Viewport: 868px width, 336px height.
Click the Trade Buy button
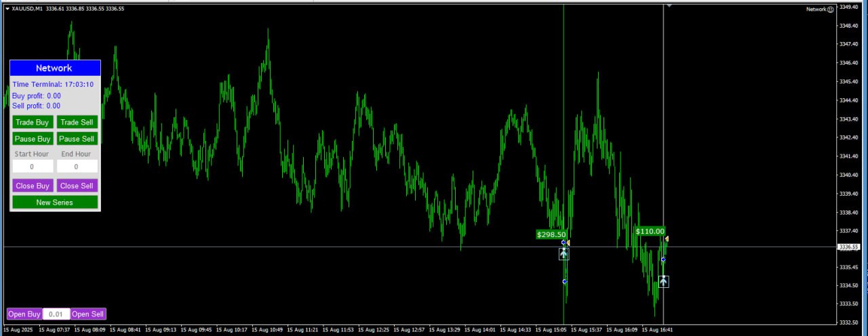(x=33, y=122)
